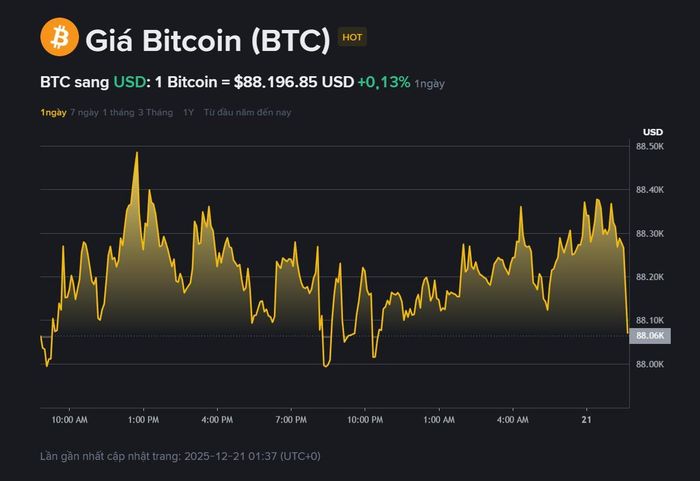This screenshot has width=700, height=481.
Task: Click the 88.06K current price label
Action: [650, 336]
